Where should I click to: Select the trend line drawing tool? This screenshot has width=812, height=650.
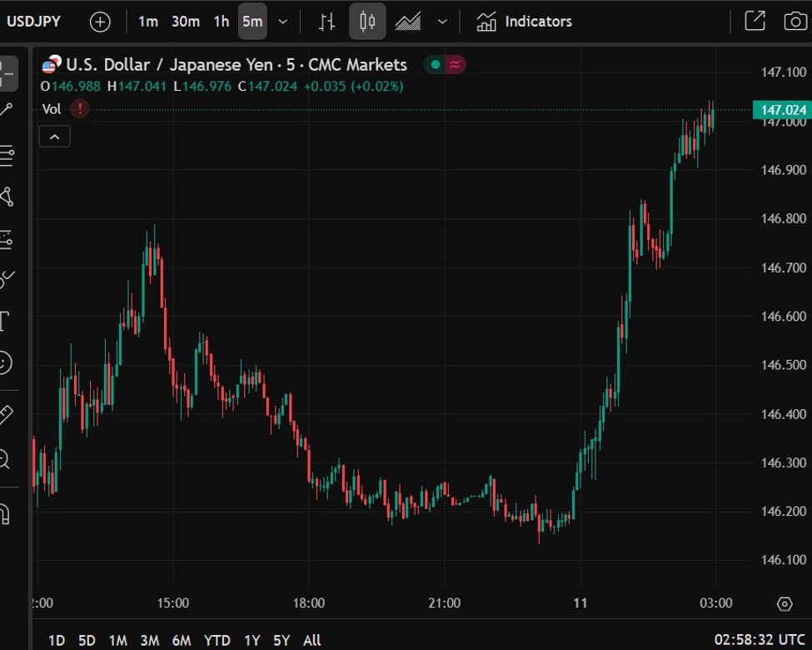coord(7,111)
